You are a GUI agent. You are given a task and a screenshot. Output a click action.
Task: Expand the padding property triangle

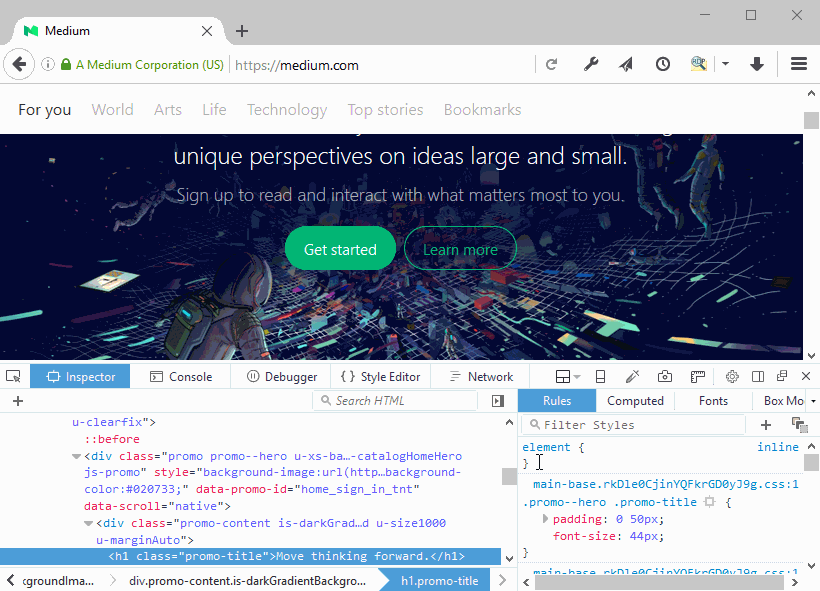tap(545, 519)
